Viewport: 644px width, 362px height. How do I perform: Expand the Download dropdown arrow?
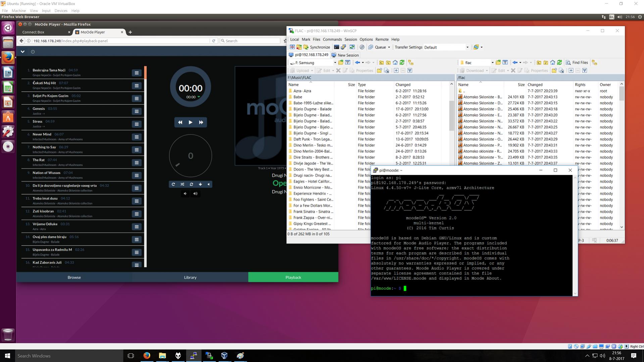pyautogui.click(x=487, y=70)
